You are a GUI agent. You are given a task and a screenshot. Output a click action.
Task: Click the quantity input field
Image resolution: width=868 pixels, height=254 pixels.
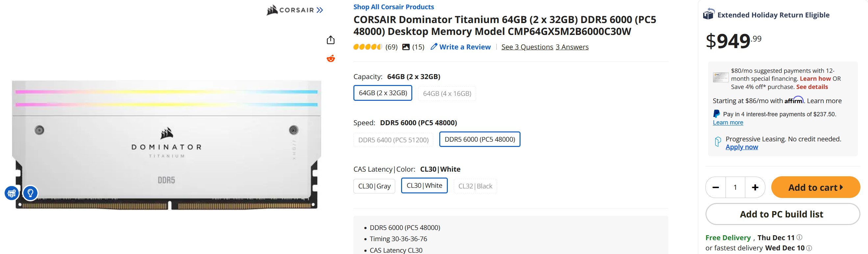click(x=735, y=187)
